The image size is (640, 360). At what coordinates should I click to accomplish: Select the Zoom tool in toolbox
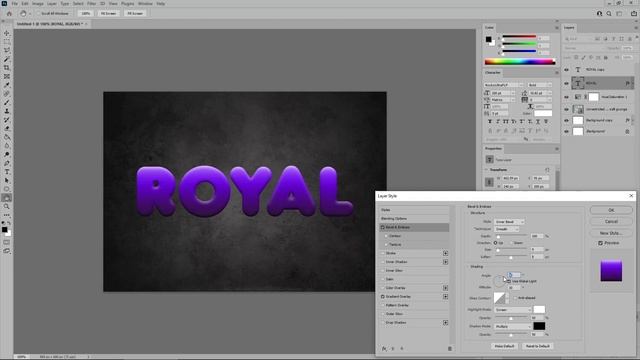(7, 207)
